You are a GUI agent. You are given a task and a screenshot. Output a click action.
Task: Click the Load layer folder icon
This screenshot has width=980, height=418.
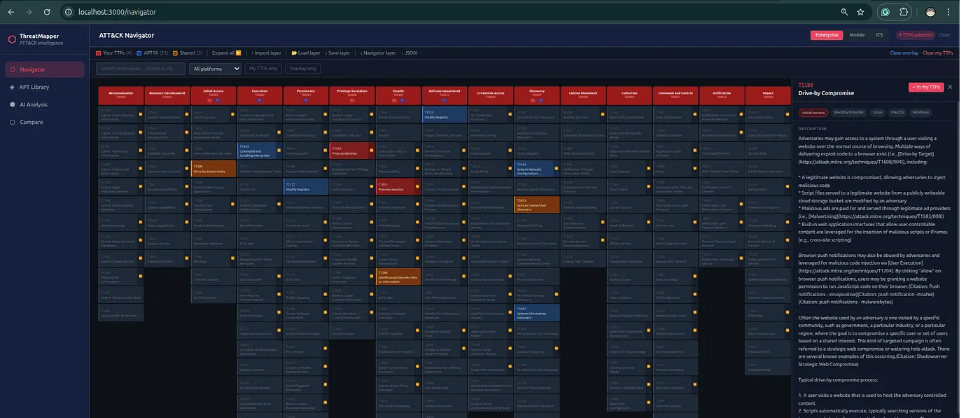(x=293, y=53)
